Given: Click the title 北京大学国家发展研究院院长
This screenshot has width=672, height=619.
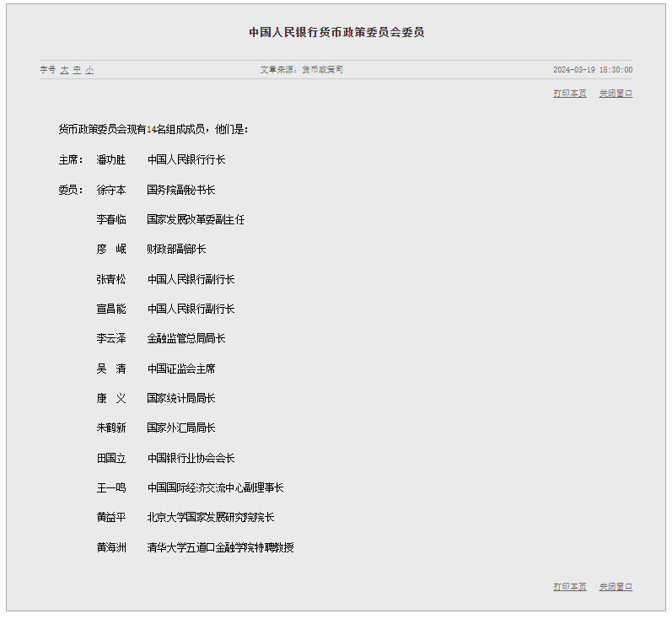Looking at the screenshot, I should (x=211, y=518).
